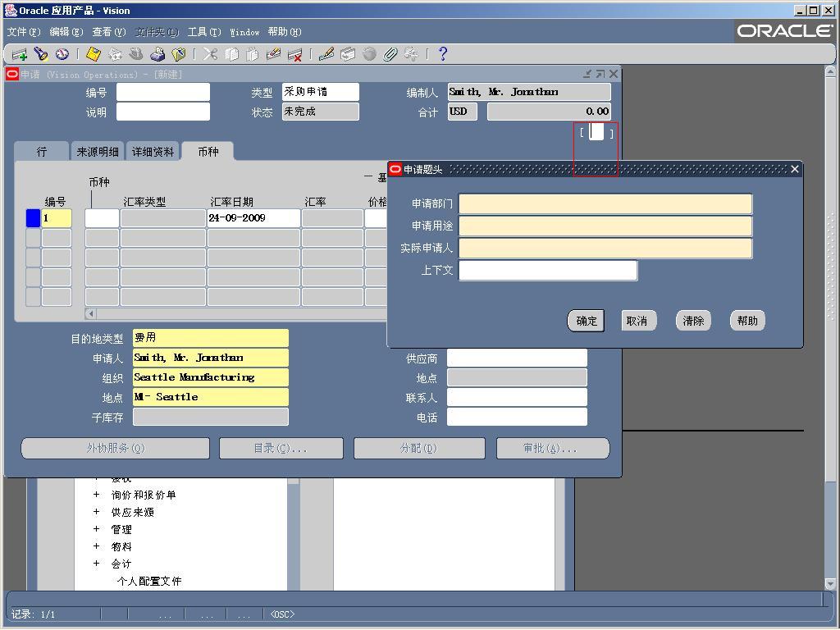Delete record using the red X icon

tap(294, 54)
